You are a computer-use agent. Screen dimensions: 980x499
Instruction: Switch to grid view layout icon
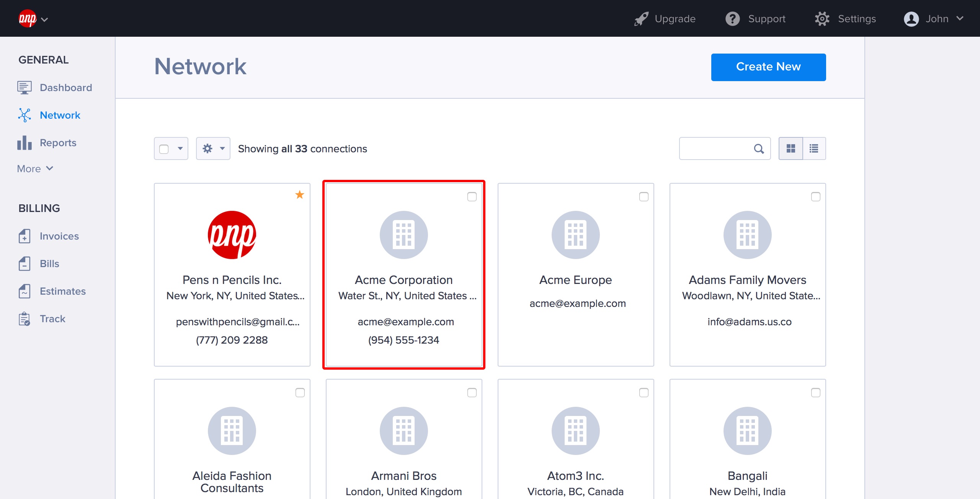[791, 148]
